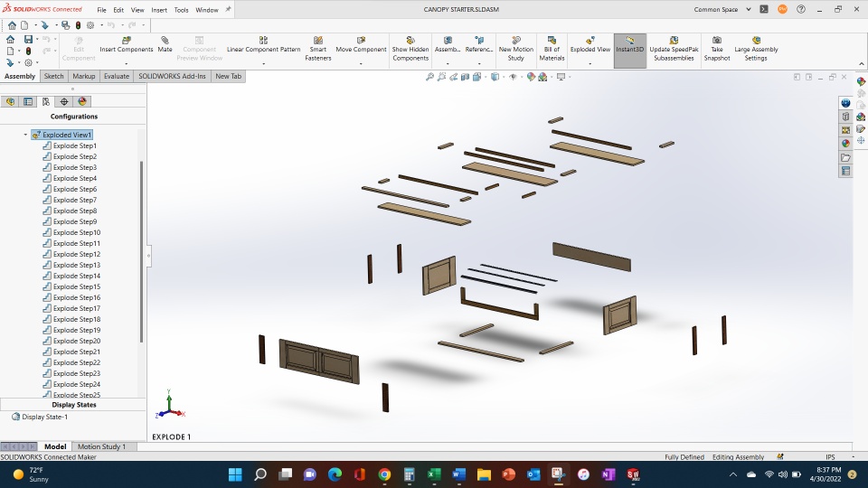
Task: Select the Model tab
Action: coord(55,446)
